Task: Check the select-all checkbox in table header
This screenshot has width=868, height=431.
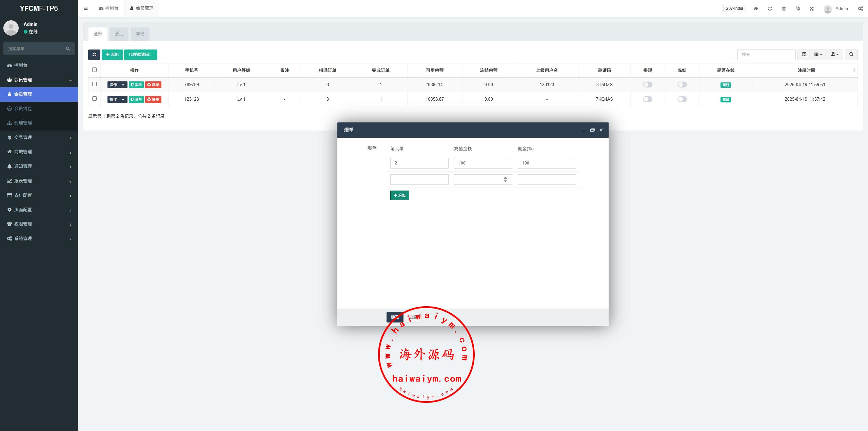Action: coord(94,70)
